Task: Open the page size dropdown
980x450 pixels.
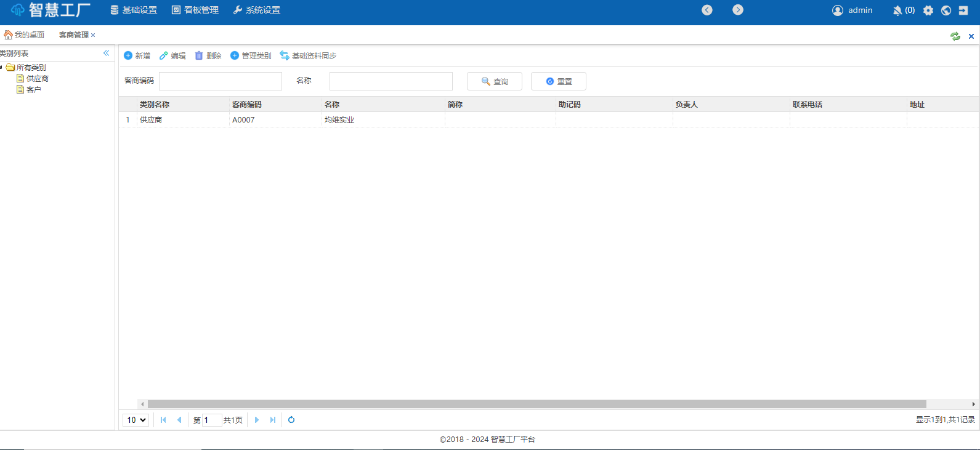Action: pyautogui.click(x=136, y=420)
